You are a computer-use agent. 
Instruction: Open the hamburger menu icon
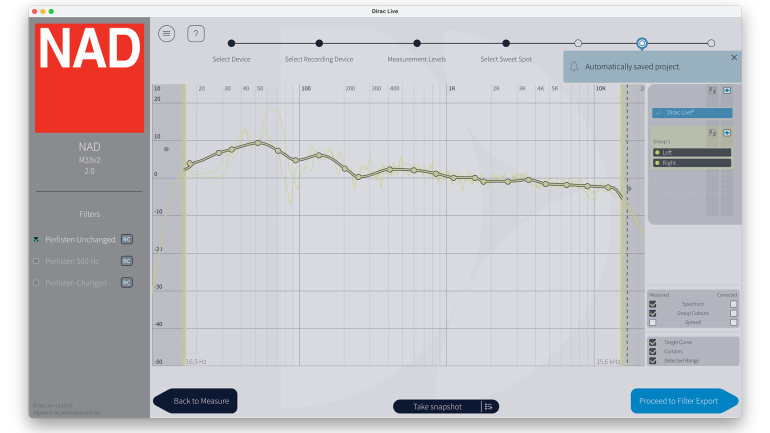[x=167, y=33]
